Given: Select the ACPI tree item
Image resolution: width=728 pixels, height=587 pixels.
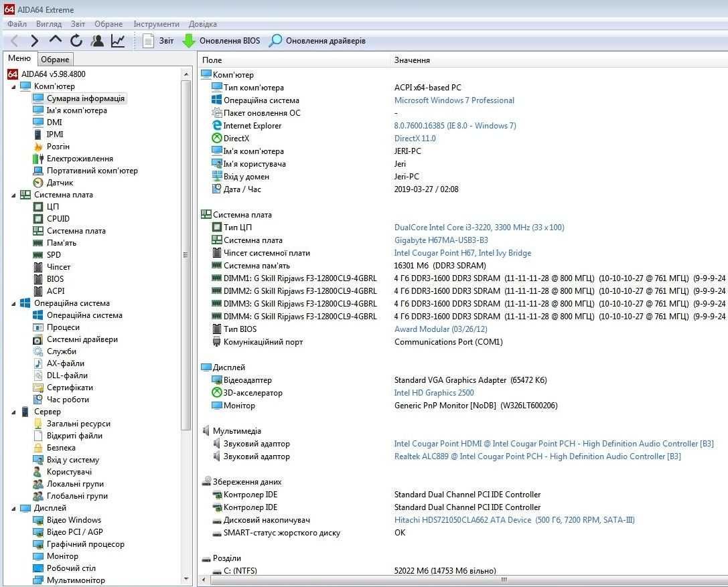Looking at the screenshot, I should point(56,291).
